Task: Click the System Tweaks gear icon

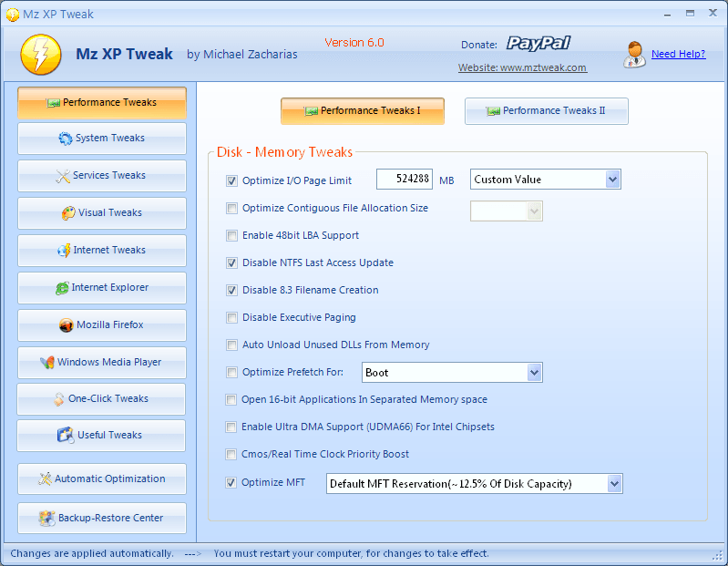Action: 66,139
